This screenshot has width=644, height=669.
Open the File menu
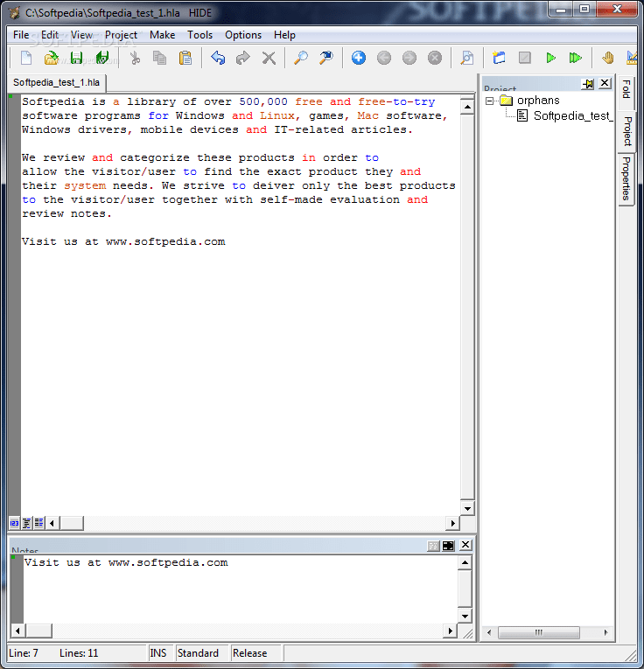tap(21, 35)
